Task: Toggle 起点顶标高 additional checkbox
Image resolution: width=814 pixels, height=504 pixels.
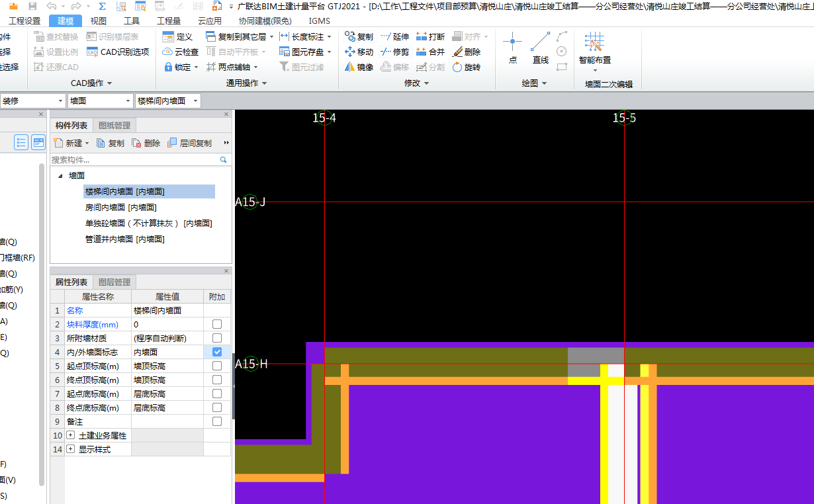Action: tap(217, 366)
